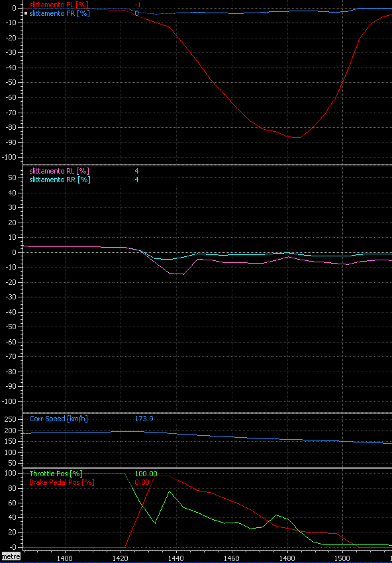Select the slittamento FL channel label
The height and width of the screenshot is (563, 392).
[x=59, y=5]
